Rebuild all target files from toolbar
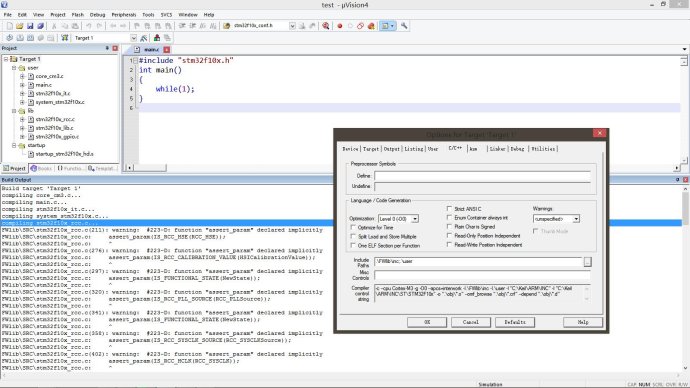 (x=30, y=38)
